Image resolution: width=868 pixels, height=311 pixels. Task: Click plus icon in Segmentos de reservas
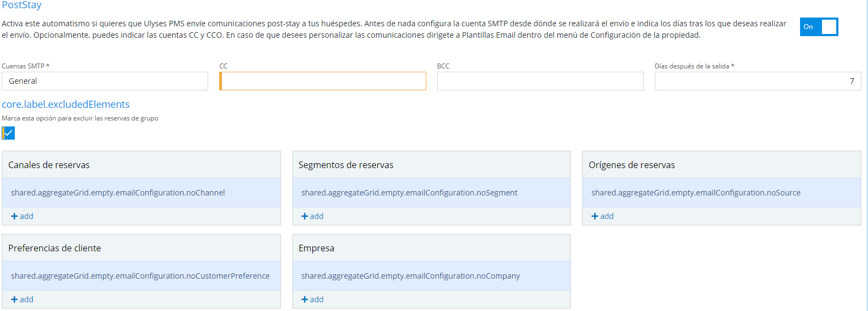(x=305, y=216)
